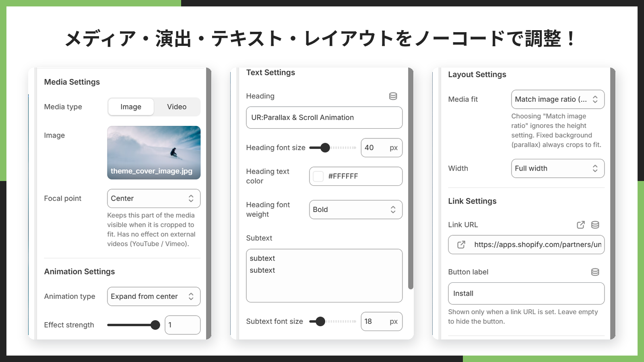Image resolution: width=644 pixels, height=362 pixels.
Task: Click the link icon inside the URL field
Action: click(461, 245)
